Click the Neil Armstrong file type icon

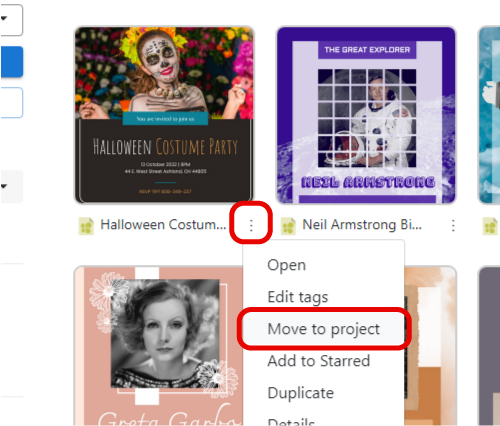288,226
